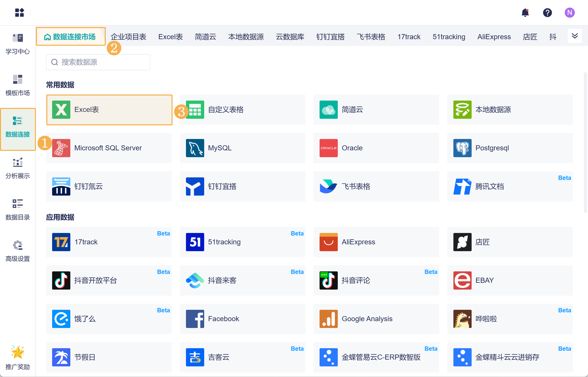Image resolution: width=588 pixels, height=377 pixels.
Task: Click the Google Analysis icon
Action: [x=329, y=319]
